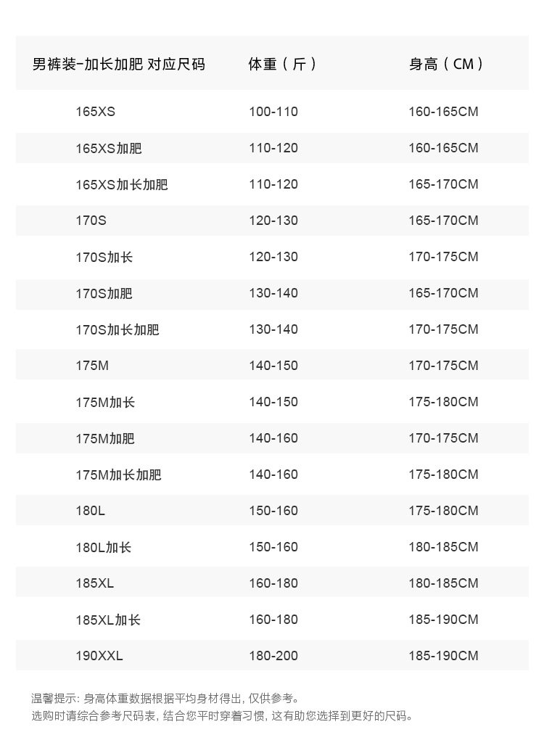Click the 男裤装-加长加肥 对应尺码 header
Screen dimensions: 544x756
(x=119, y=64)
